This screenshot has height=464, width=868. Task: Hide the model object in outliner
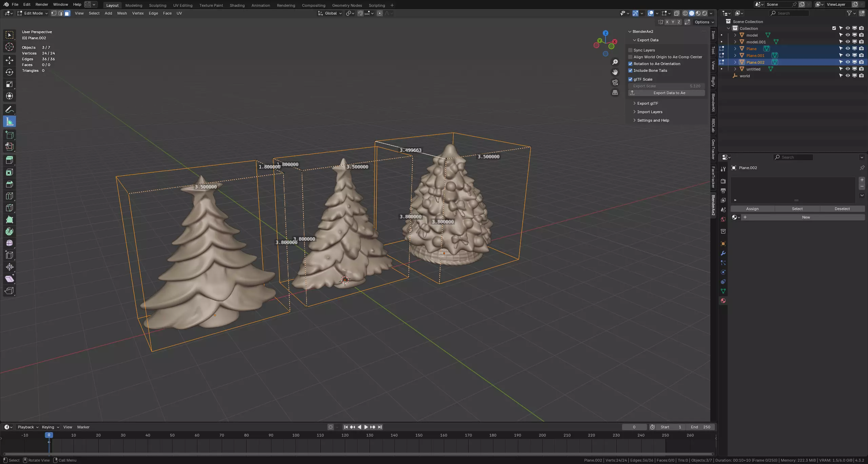848,35
